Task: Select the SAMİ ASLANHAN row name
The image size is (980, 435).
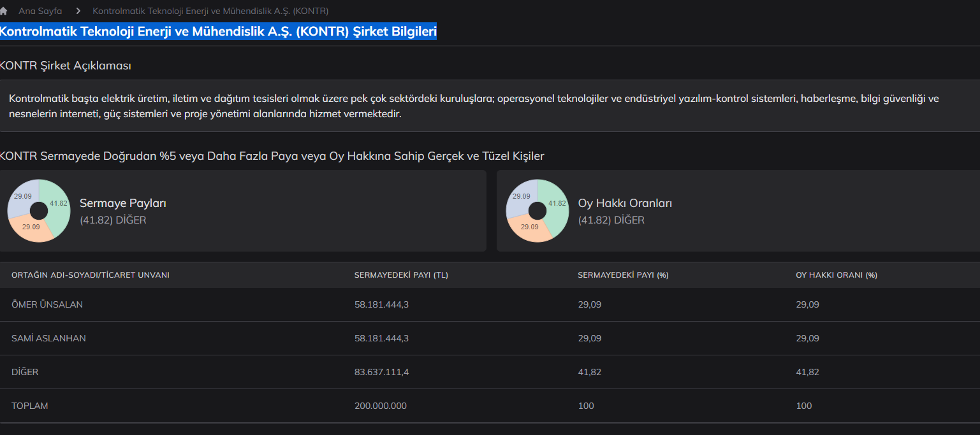Action: 48,338
